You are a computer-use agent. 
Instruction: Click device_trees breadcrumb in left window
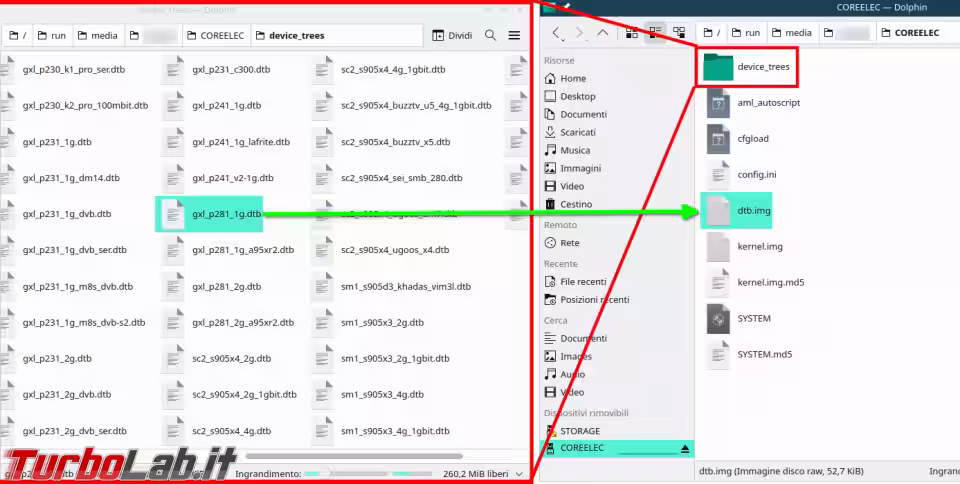pos(291,35)
